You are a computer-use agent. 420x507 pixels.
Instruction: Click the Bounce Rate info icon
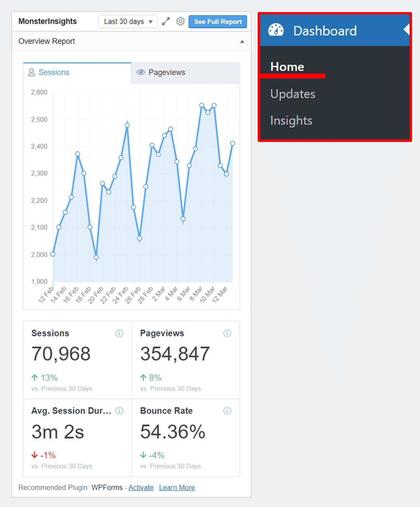(x=227, y=411)
